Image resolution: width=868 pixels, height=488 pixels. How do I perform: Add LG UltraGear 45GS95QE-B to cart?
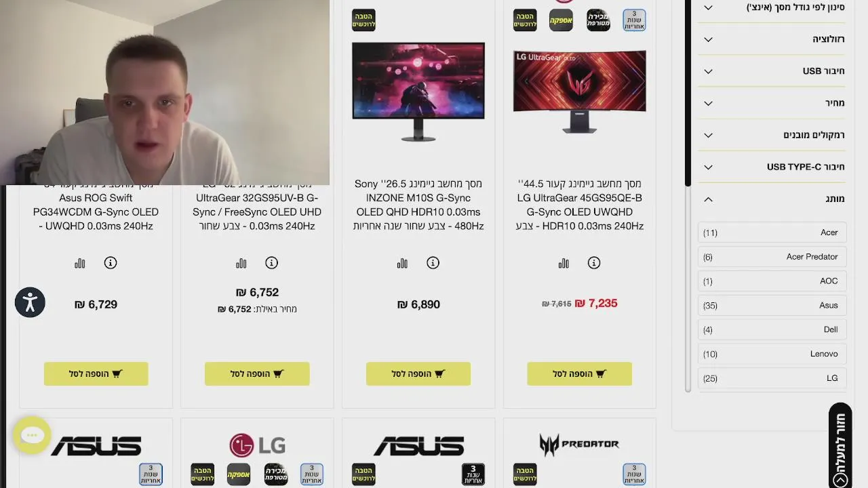pos(580,373)
